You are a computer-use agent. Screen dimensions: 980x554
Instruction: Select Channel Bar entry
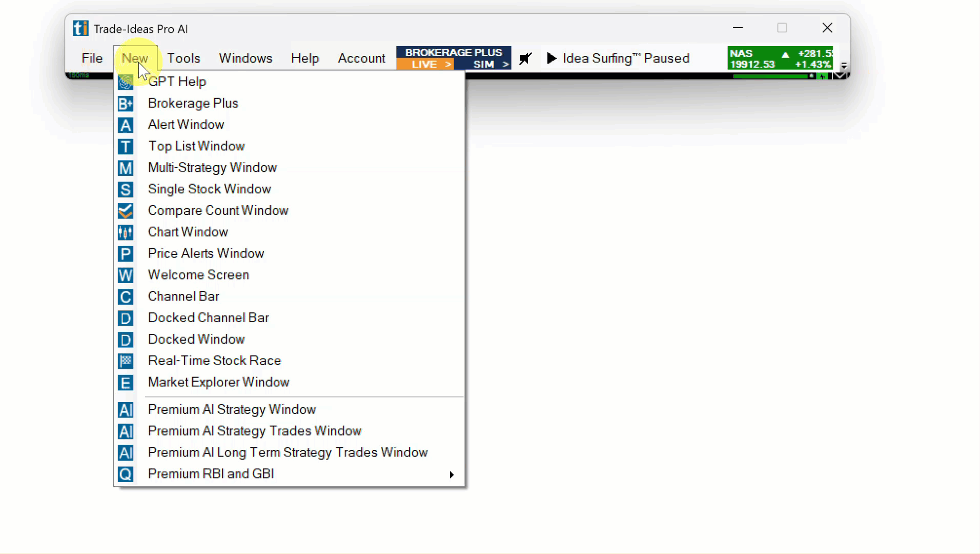pyautogui.click(x=289, y=297)
